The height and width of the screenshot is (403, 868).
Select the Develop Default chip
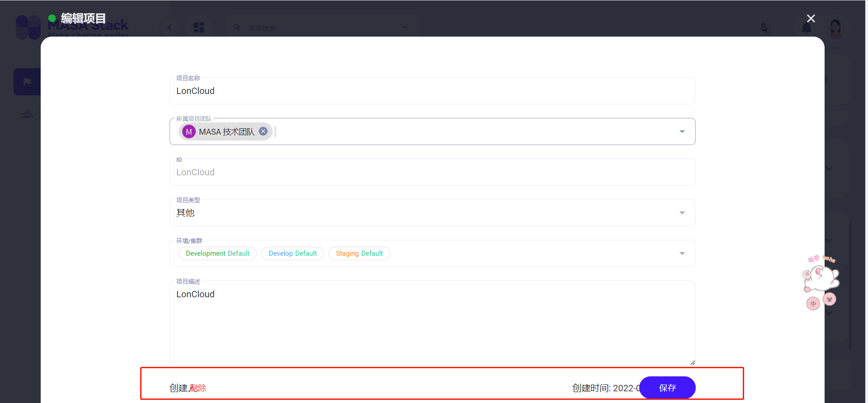pyautogui.click(x=292, y=253)
